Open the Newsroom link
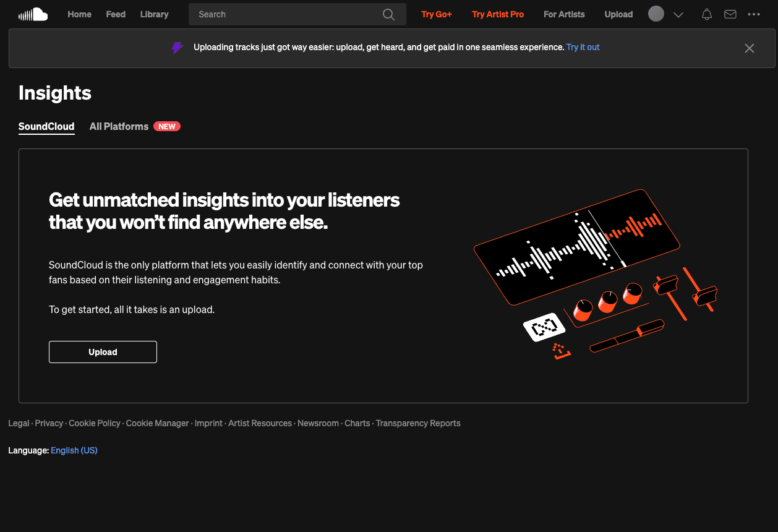Screen dimensions: 778x532 click(x=318, y=423)
